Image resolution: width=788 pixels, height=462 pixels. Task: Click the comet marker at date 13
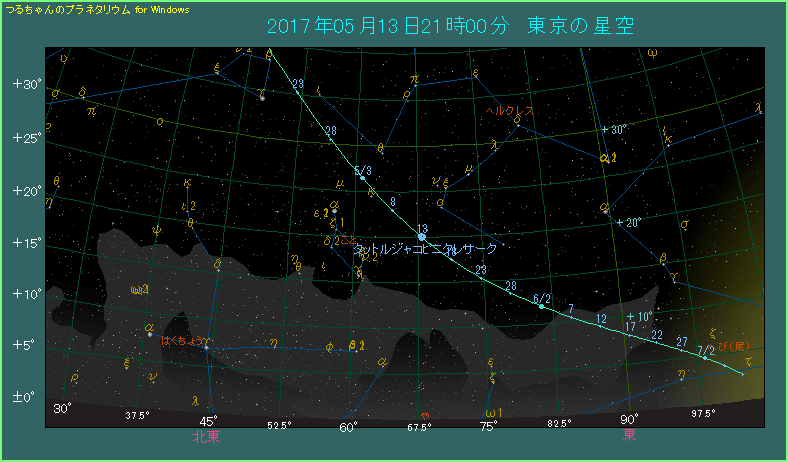(422, 237)
